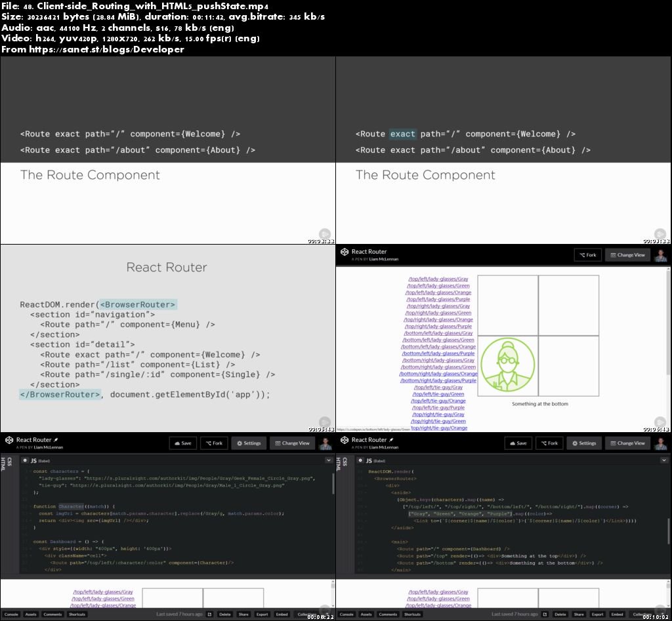Image resolution: width=672 pixels, height=621 pixels.
Task: Click Save button in the 00:08:22 frame
Action: (x=183, y=443)
